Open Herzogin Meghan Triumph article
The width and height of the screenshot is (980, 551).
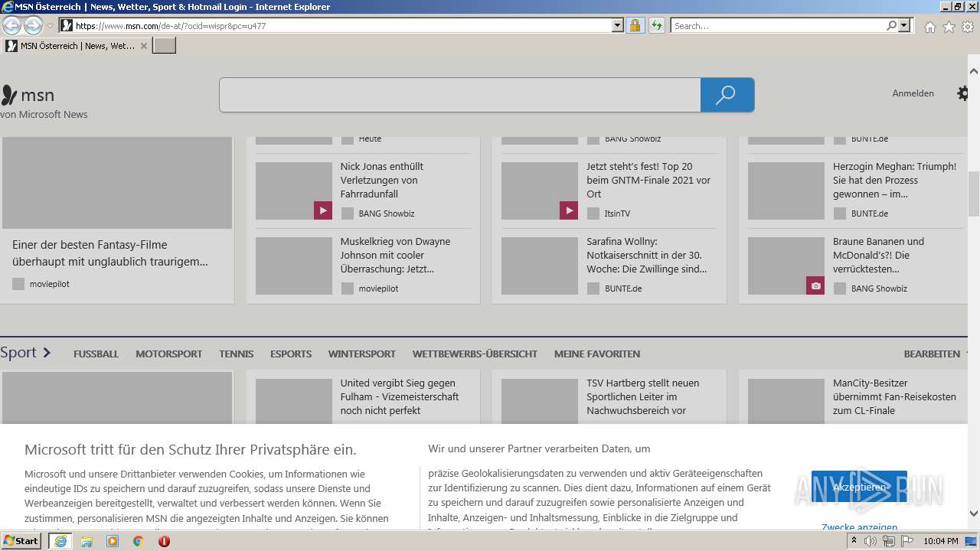894,180
